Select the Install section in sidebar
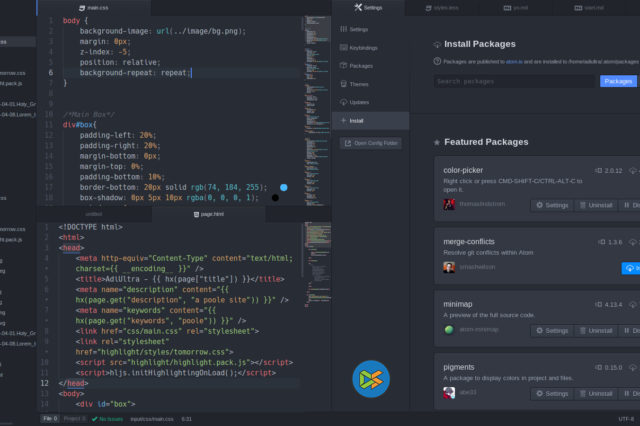Image resolution: width=640 pixels, height=426 pixels. [x=371, y=121]
